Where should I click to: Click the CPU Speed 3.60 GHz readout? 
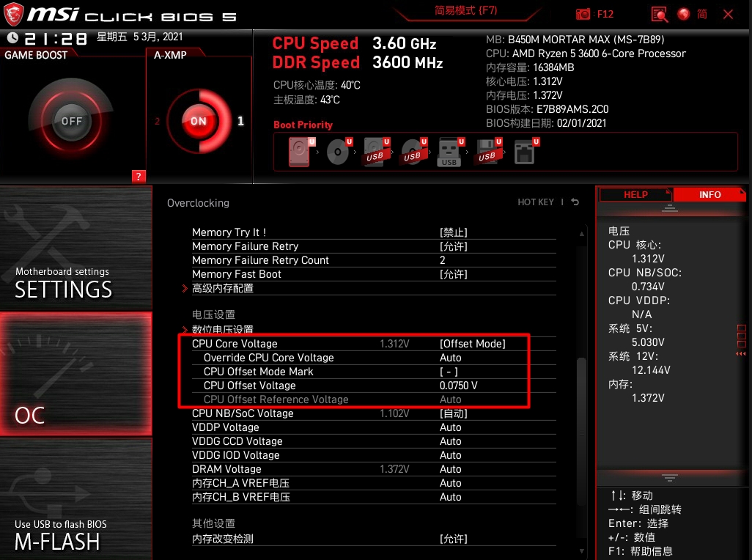[355, 43]
